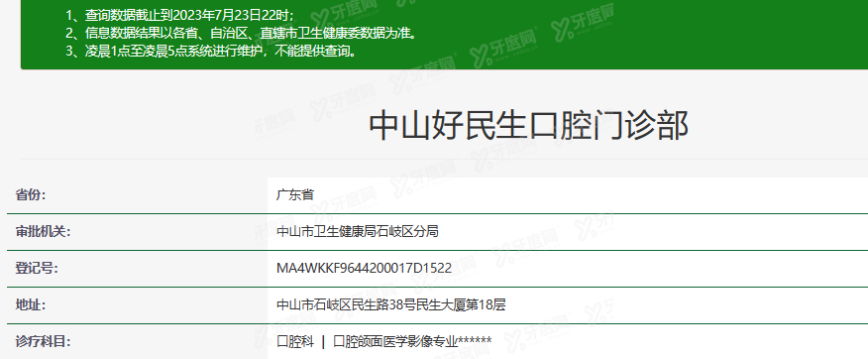Select 口腔科 | 口腔颌面医学影像专业 text
Viewport: 868px width, 359px height.
(x=383, y=341)
